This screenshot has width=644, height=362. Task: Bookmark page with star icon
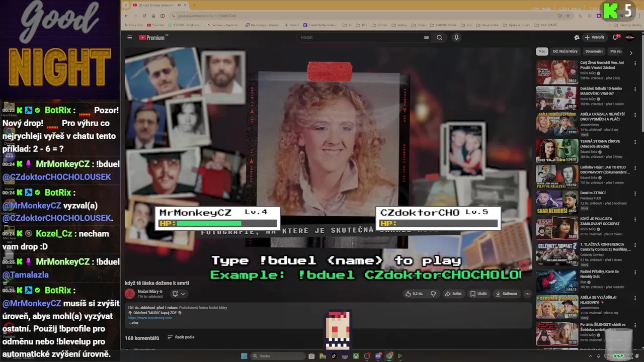click(x=568, y=16)
